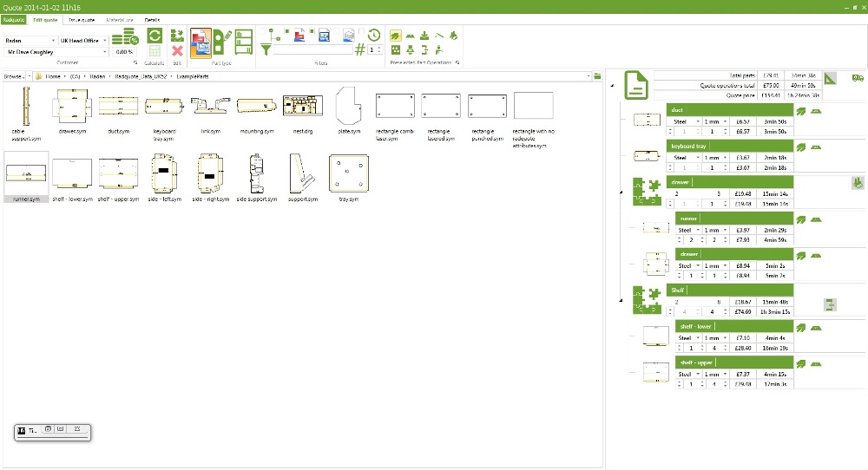
Task: Click the red X delete icon
Action: coord(177,52)
